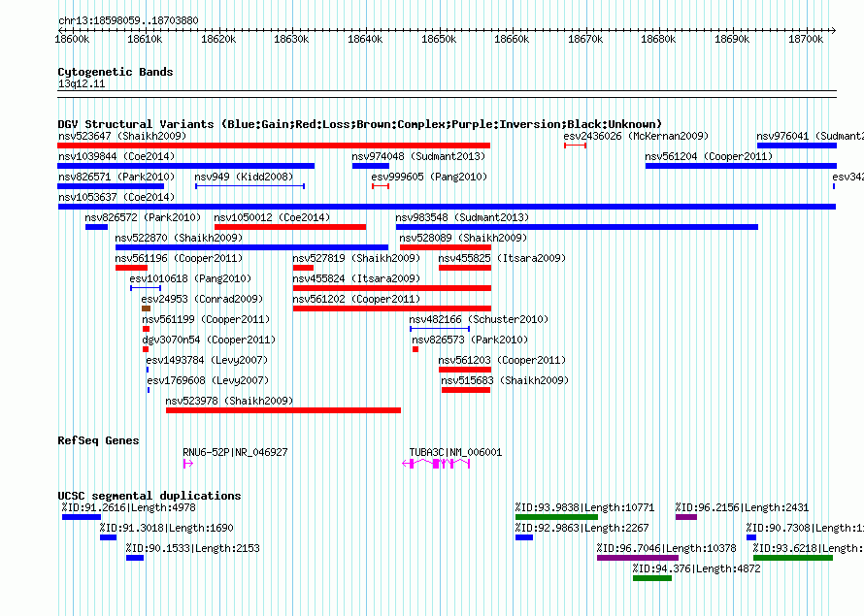864x616 pixels.
Task: Click the RNU6-52P|NR_046927 gene label
Action: click(235, 452)
